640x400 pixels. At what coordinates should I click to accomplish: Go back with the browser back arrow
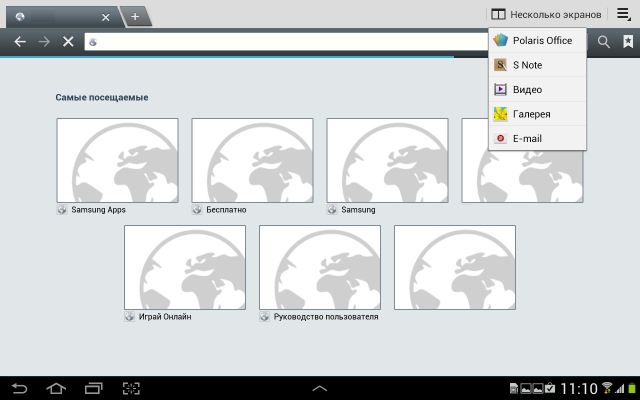pos(20,41)
